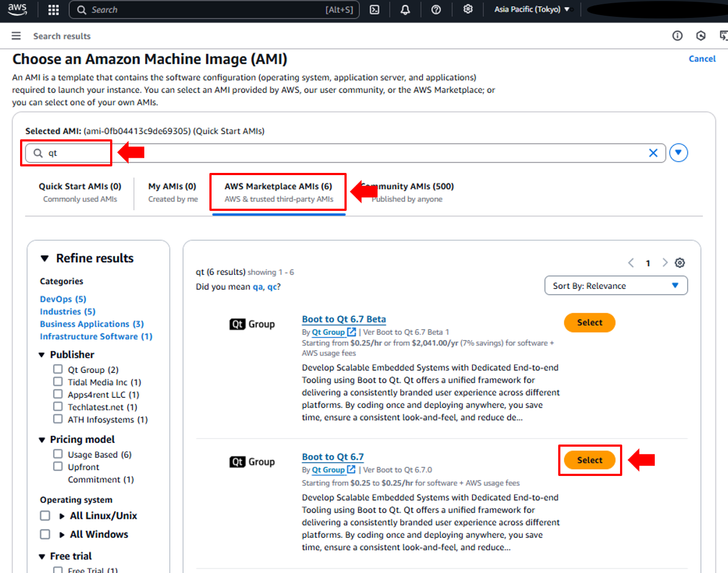Enable the Usage Based pricing filter

(x=58, y=454)
